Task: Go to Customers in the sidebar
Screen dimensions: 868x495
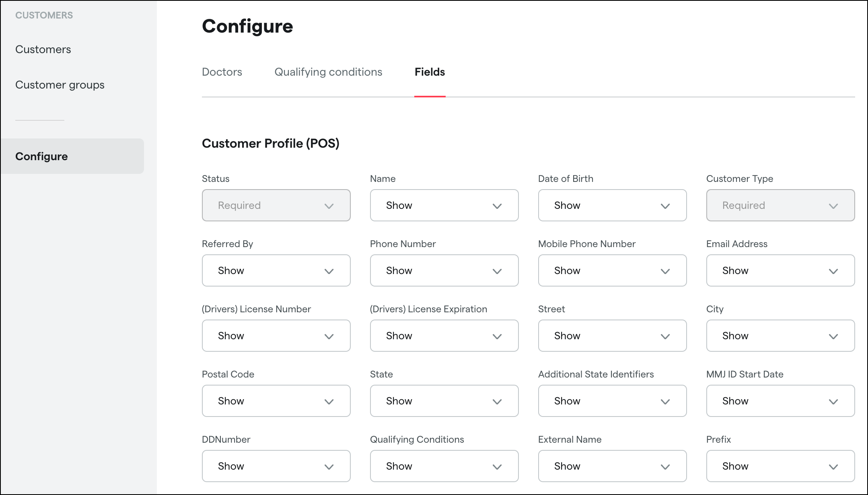Action: coord(43,49)
